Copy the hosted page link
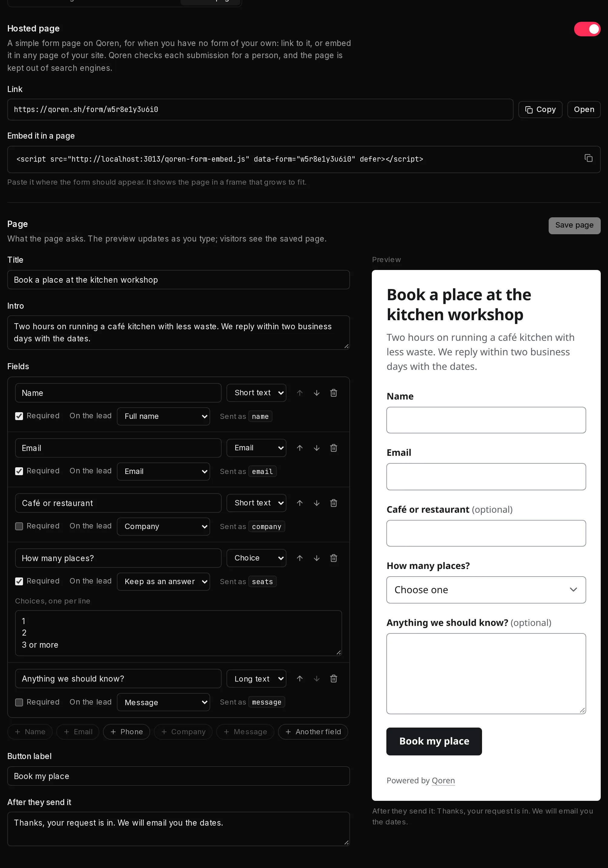This screenshot has height=868, width=608. [540, 110]
